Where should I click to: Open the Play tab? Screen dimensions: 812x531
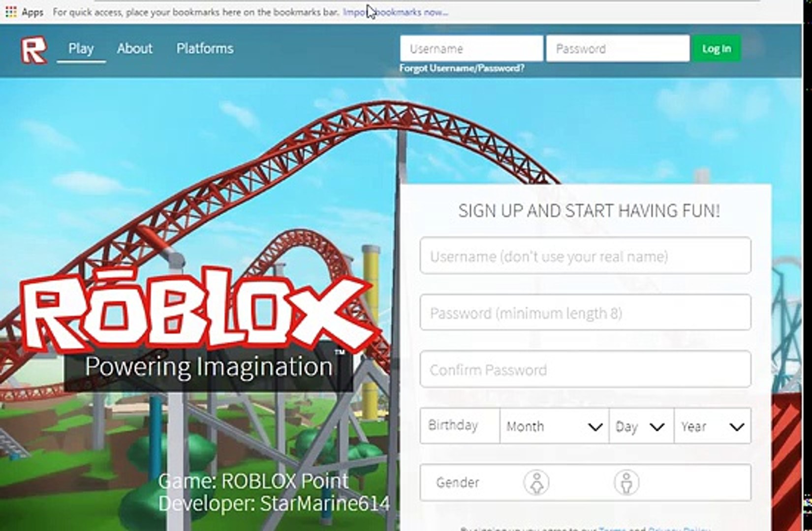click(x=81, y=49)
